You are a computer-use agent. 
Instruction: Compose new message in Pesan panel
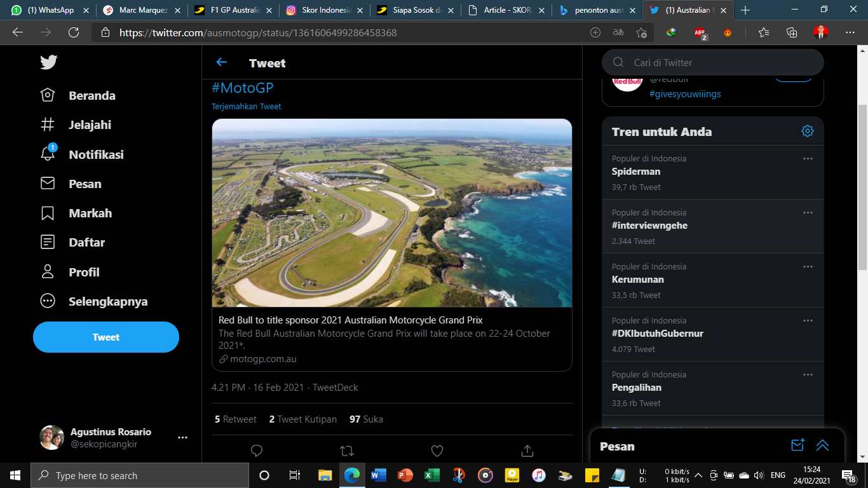[798, 445]
